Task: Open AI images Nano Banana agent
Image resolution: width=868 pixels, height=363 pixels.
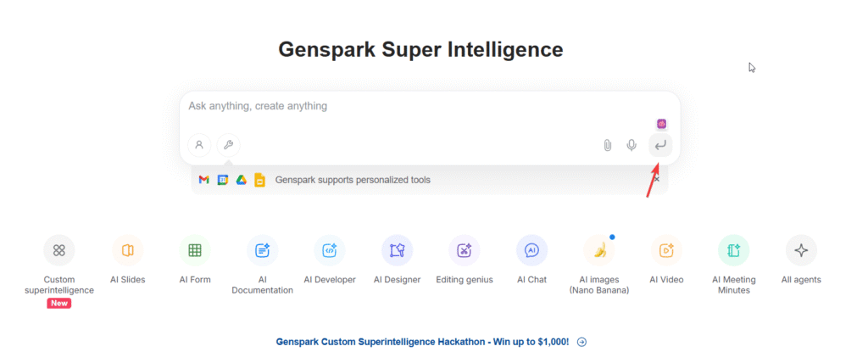Action: tap(599, 250)
